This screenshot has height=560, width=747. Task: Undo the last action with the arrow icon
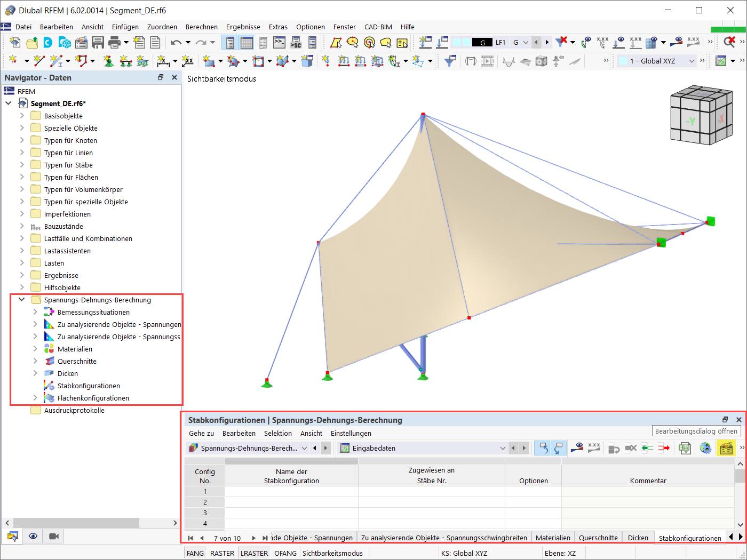coord(176,42)
